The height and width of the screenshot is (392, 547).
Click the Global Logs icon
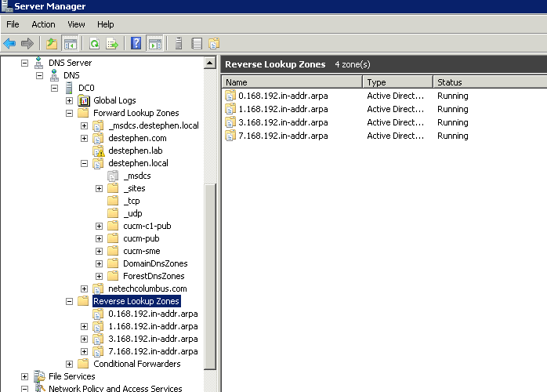coord(84,101)
